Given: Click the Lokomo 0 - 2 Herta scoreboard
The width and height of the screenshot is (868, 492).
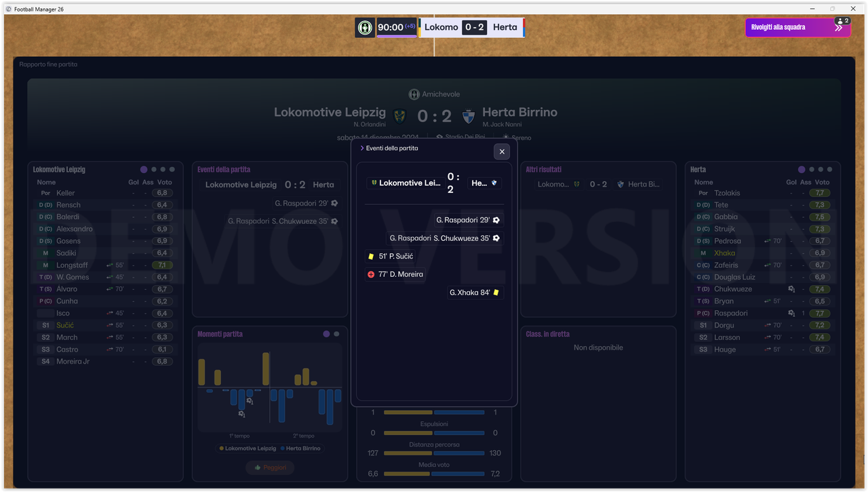Looking at the screenshot, I should click(x=472, y=28).
